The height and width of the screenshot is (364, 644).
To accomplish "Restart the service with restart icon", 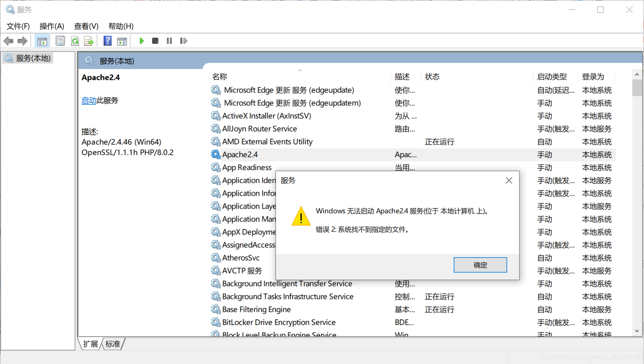I will coord(184,41).
